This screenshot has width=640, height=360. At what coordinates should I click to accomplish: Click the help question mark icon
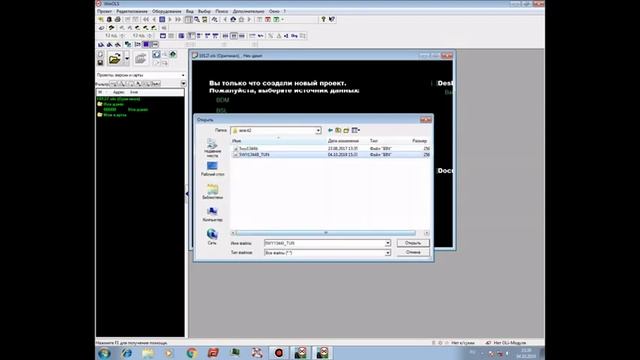click(x=324, y=19)
